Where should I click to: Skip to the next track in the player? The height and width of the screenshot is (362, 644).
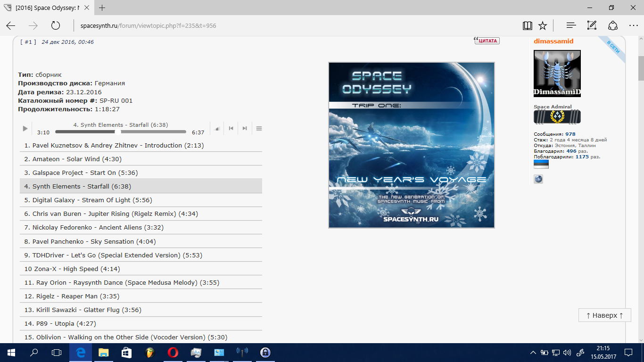click(x=245, y=128)
